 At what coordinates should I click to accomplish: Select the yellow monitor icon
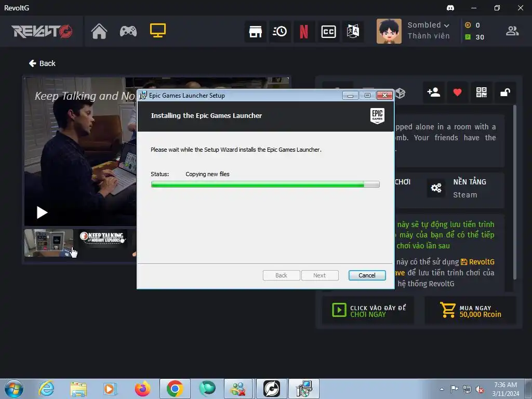[x=158, y=31]
